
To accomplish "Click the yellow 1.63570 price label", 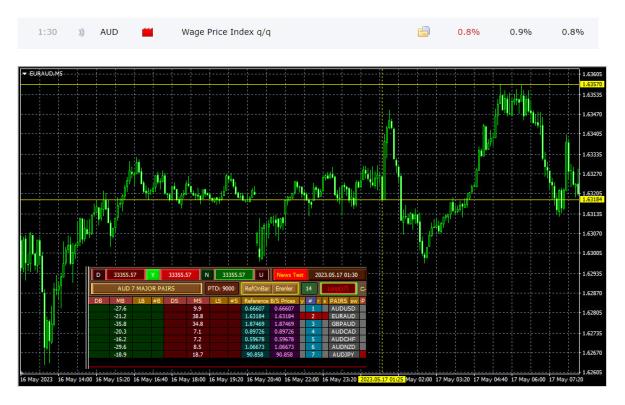I will click(x=592, y=85).
